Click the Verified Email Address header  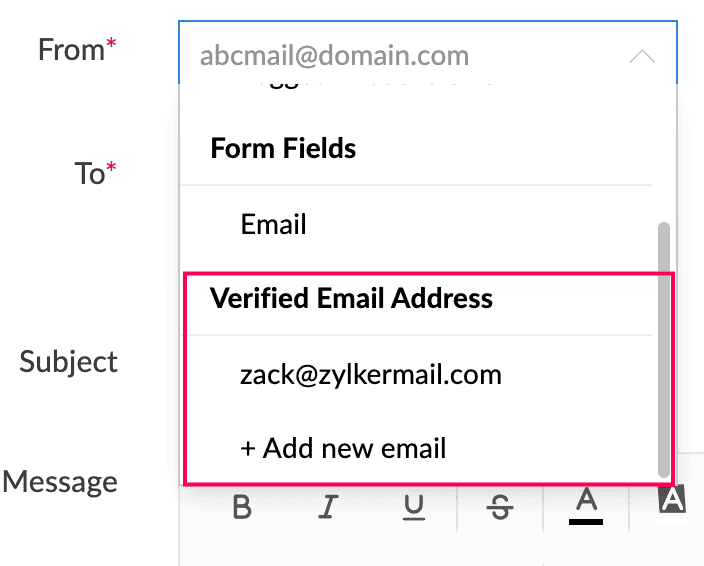point(352,298)
